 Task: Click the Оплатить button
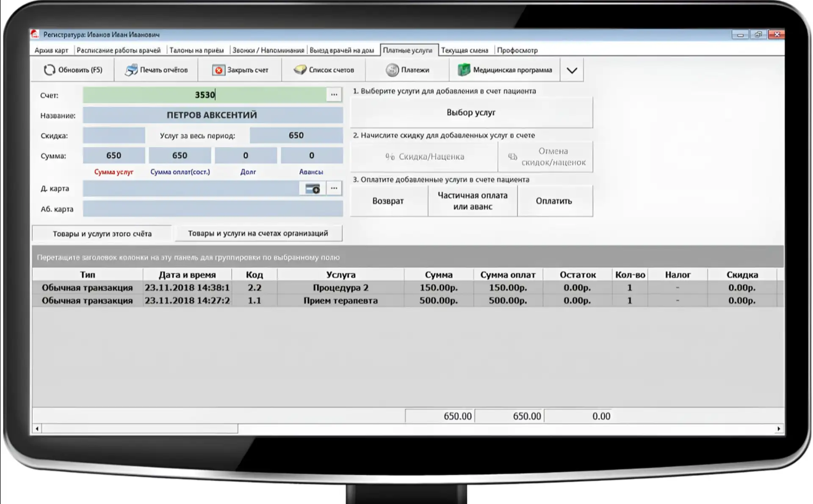[x=554, y=201]
